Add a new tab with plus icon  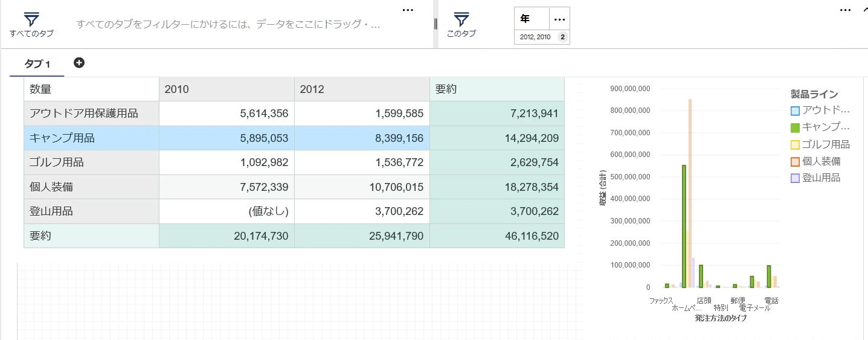pyautogui.click(x=79, y=63)
